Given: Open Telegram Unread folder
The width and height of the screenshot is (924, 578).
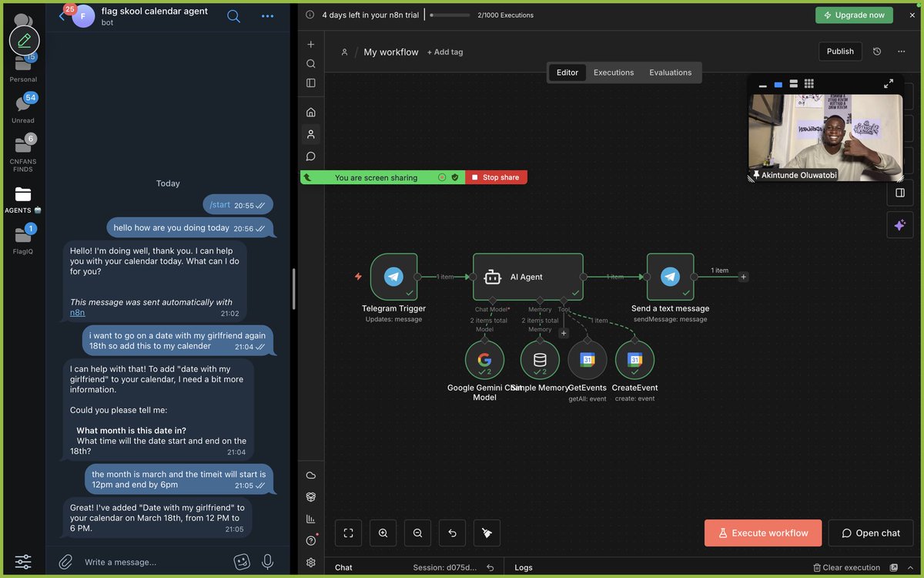Looking at the screenshot, I should pyautogui.click(x=23, y=109).
